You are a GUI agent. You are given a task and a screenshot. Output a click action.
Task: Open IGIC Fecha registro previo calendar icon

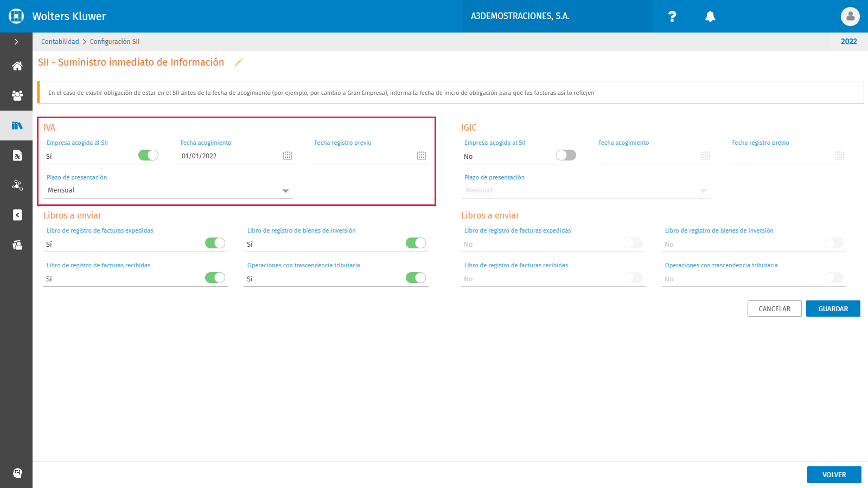pyautogui.click(x=839, y=156)
